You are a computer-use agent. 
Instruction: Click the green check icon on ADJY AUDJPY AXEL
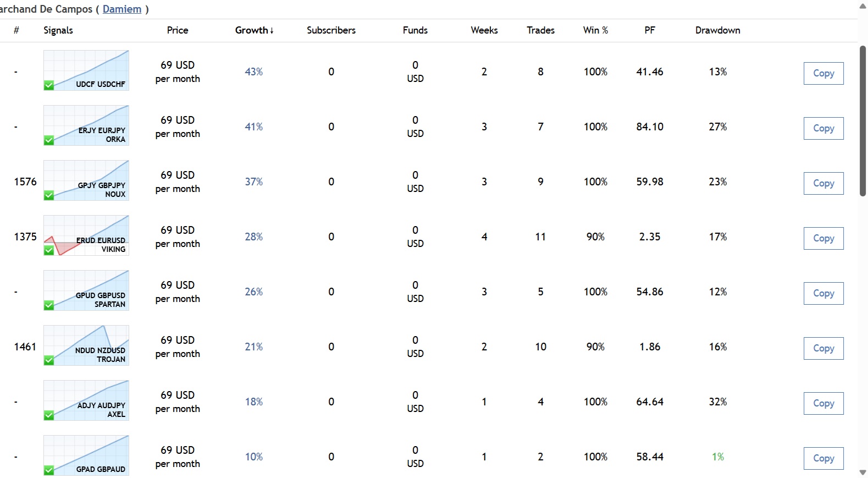point(49,415)
